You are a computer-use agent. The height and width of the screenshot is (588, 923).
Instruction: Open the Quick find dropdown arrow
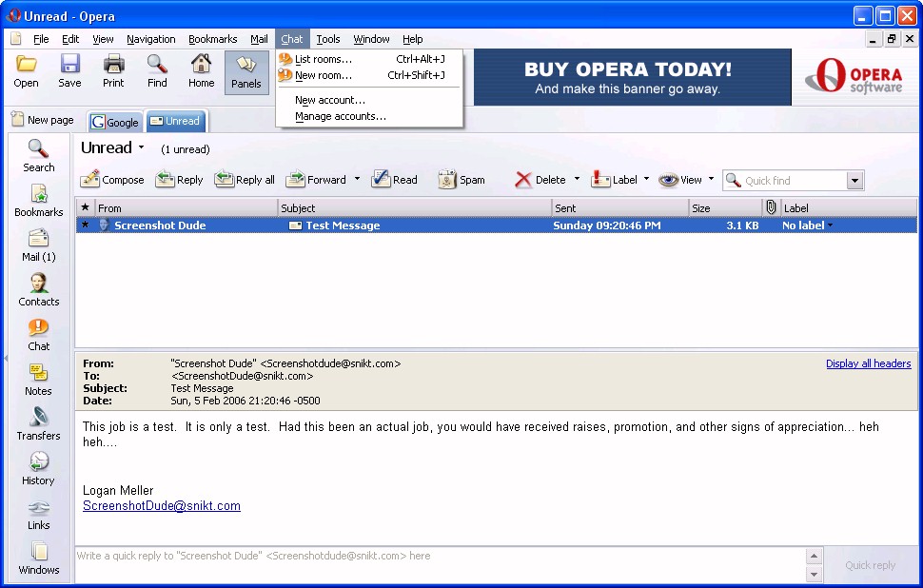coord(855,180)
